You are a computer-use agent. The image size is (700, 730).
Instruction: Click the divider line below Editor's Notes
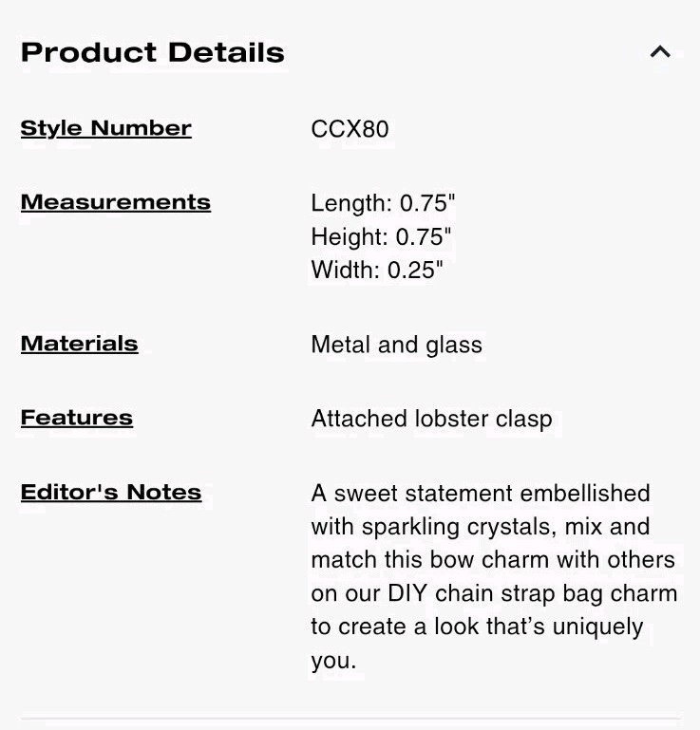pos(350,719)
